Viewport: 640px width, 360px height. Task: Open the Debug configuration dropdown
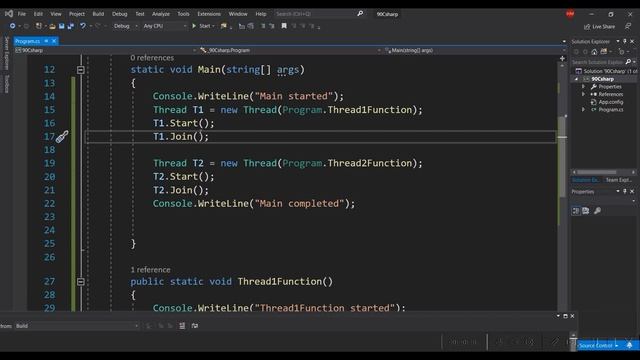[125, 26]
